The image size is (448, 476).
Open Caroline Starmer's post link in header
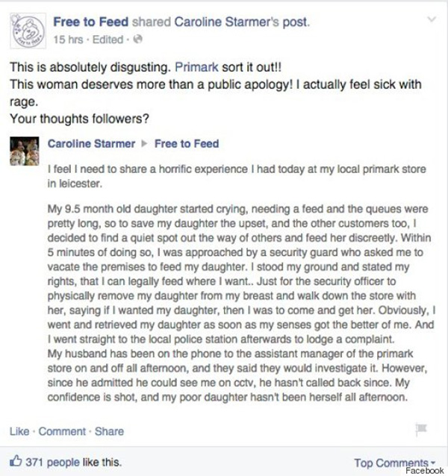[x=241, y=22]
